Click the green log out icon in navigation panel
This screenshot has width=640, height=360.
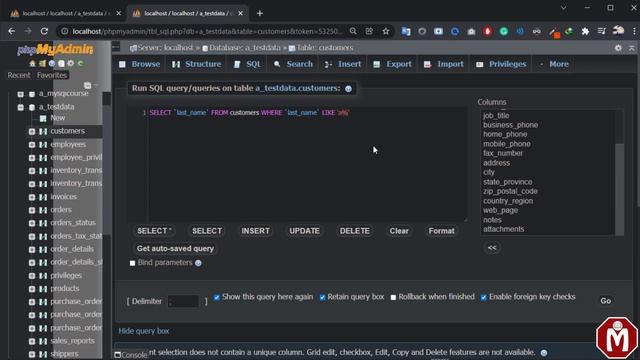tap(42, 63)
